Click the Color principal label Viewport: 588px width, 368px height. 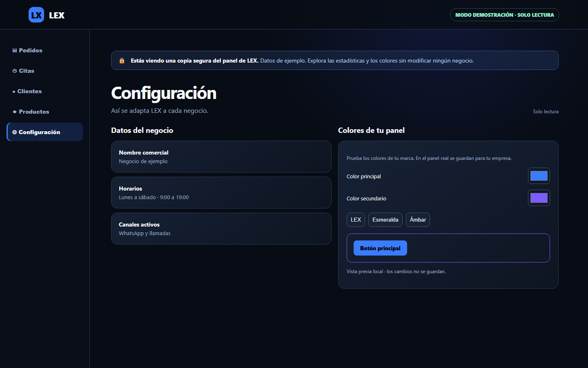pos(364,177)
